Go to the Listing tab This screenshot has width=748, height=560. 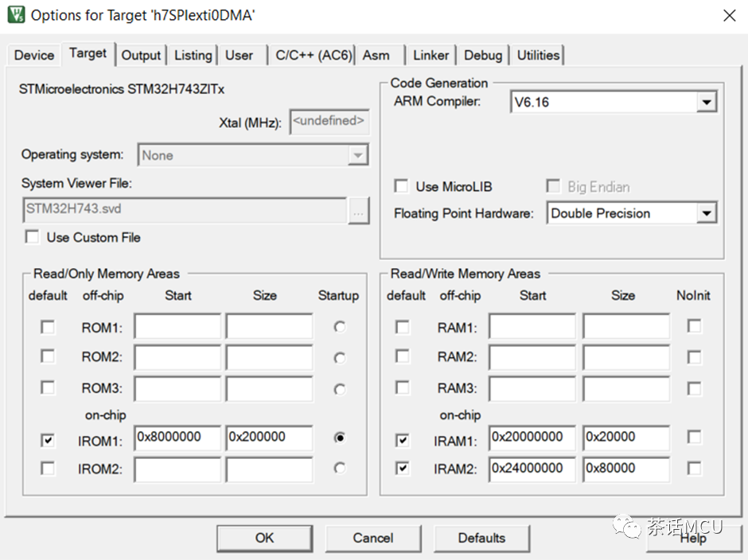[x=193, y=56]
